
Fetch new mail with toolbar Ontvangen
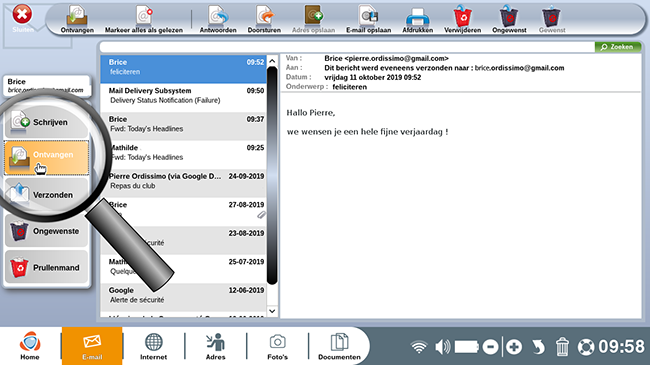click(77, 17)
